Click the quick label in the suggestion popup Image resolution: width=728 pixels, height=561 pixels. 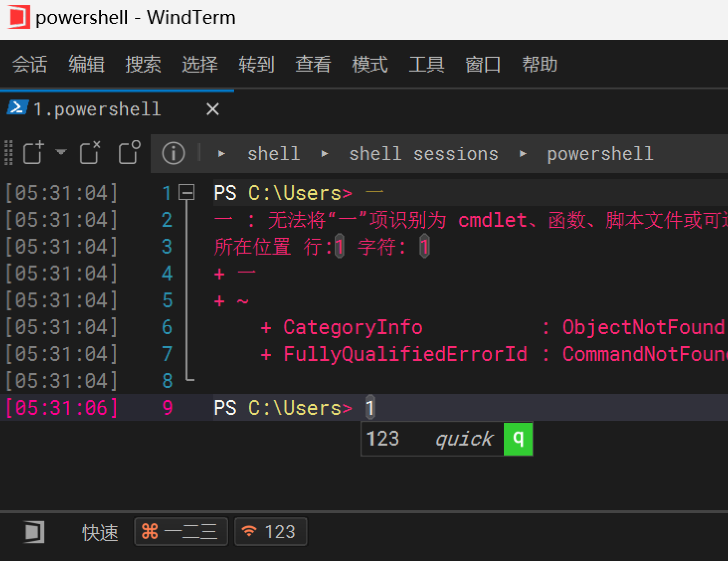(464, 439)
